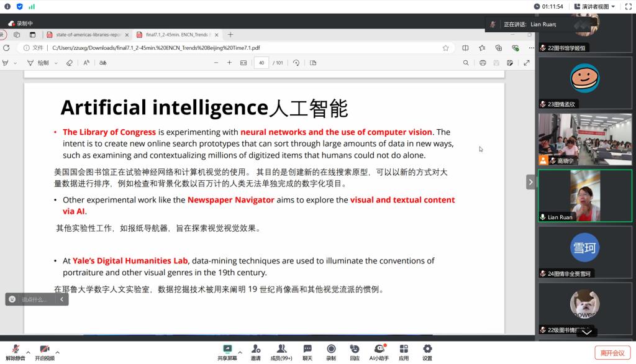
Task: Start PDF read aloud
Action: click(86, 63)
